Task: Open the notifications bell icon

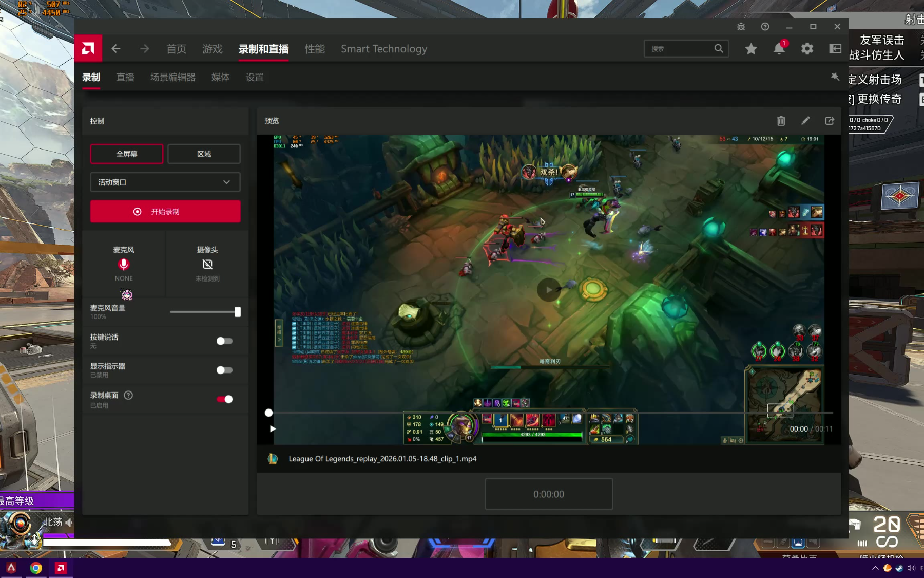Action: tap(779, 49)
